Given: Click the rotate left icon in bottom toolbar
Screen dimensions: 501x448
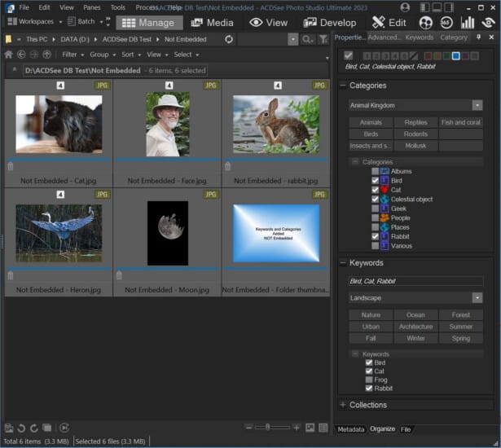Looking at the screenshot, I should (22, 428).
